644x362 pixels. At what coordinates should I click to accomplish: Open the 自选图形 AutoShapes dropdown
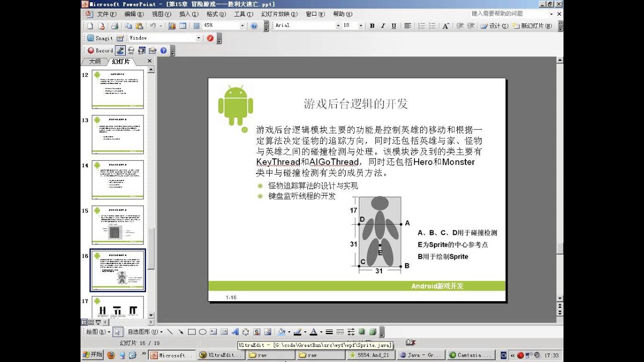145,332
